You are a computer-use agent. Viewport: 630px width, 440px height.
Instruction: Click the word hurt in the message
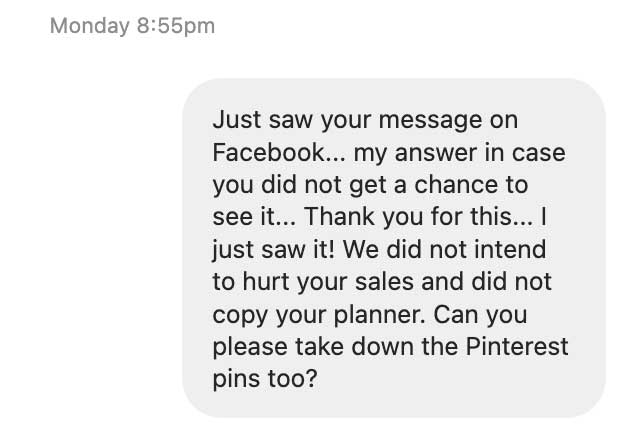point(266,282)
